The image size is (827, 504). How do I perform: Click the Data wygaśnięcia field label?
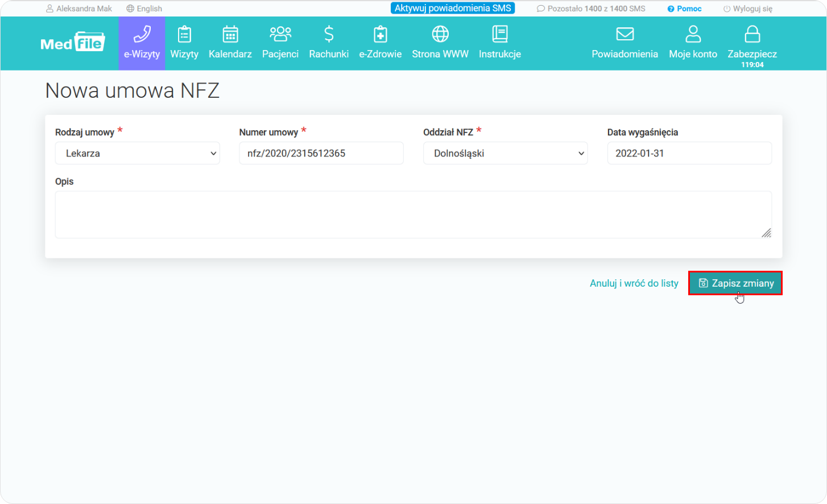pyautogui.click(x=643, y=133)
